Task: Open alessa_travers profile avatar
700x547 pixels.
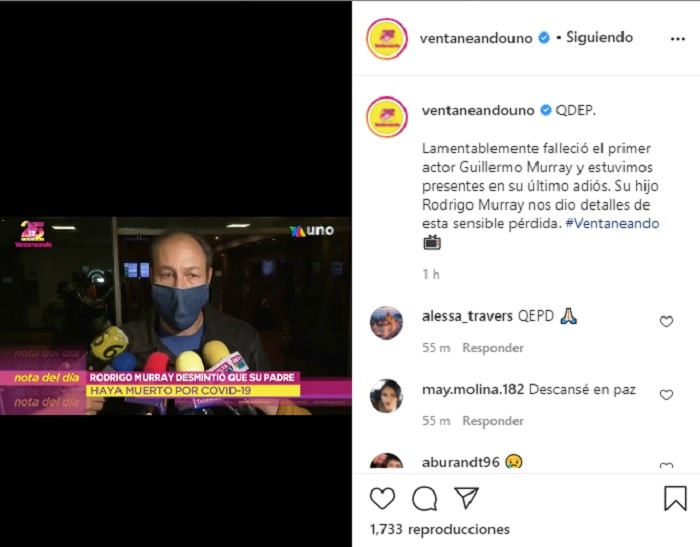Action: click(x=387, y=323)
